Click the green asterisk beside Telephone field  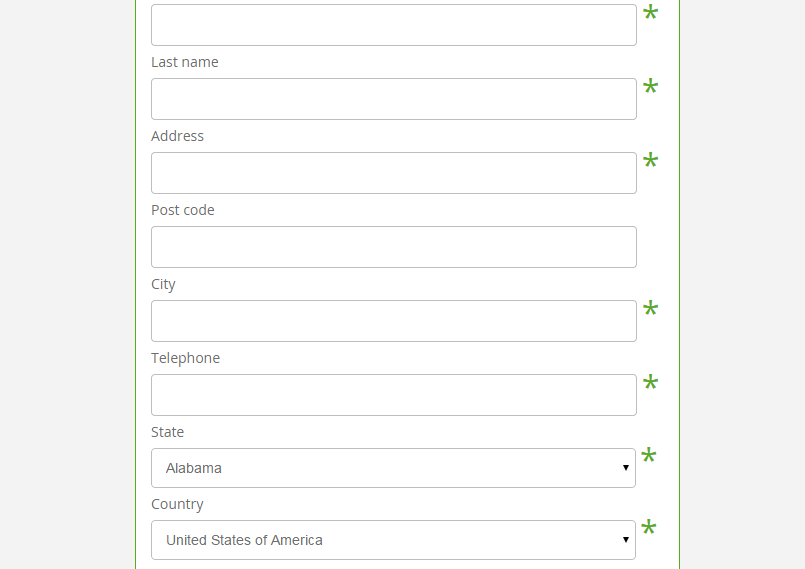tap(650, 384)
